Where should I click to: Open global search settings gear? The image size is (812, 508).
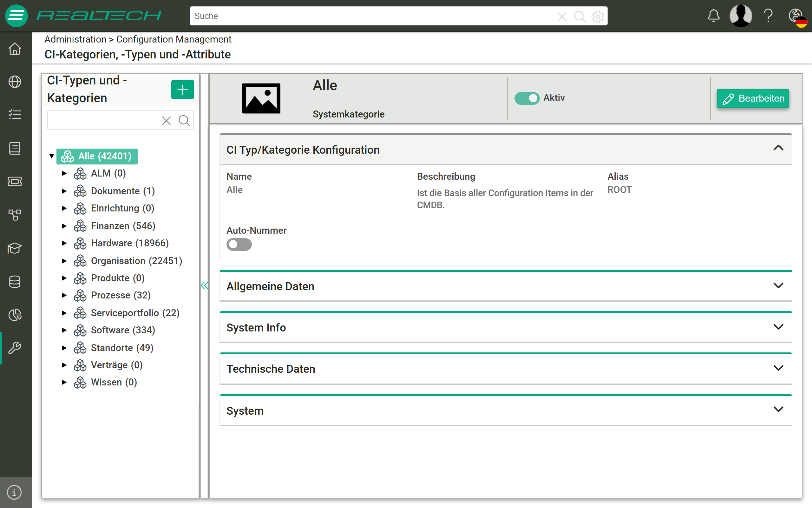pos(598,16)
